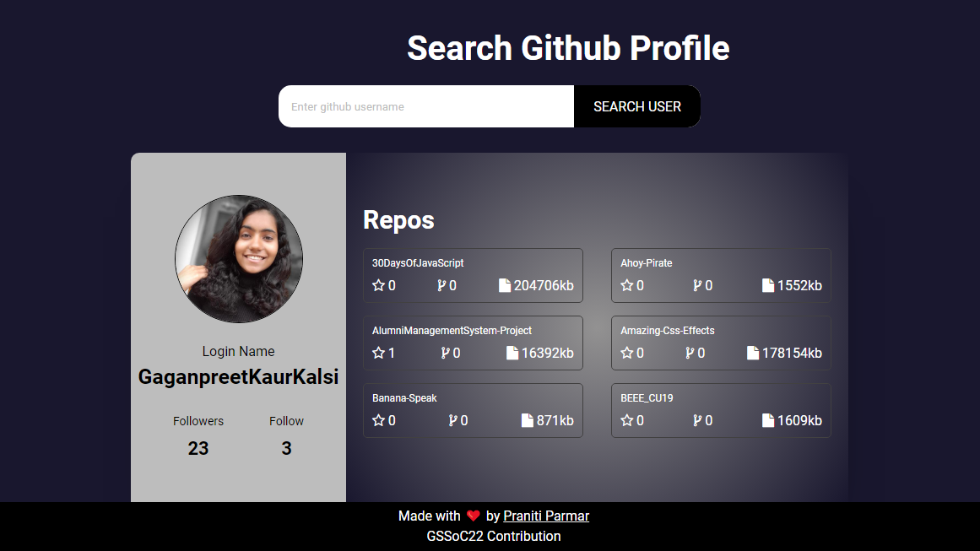The image size is (980, 551).
Task: Click the fork icon on Ahoy-Pirate repo
Action: coord(697,285)
